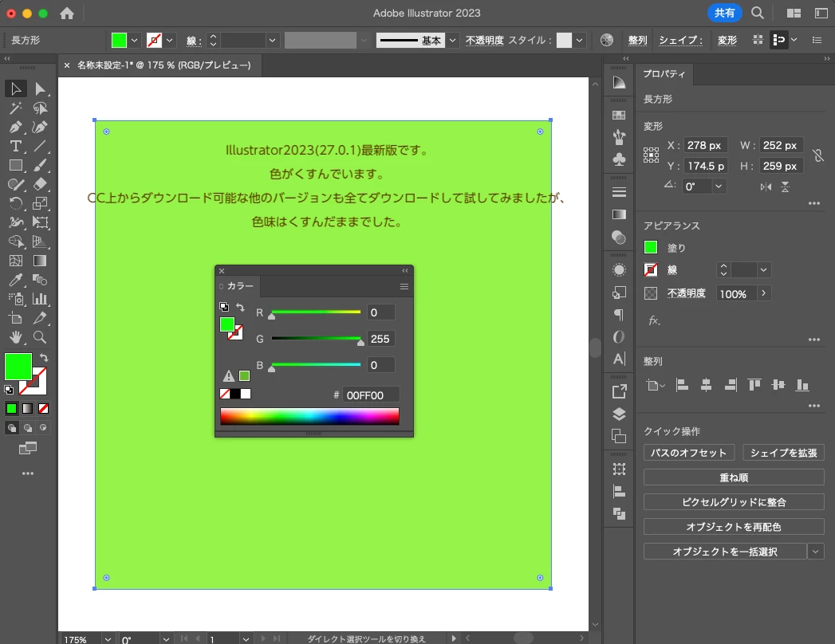
Task: Select the Gradient tool in toolbox
Action: tap(40, 261)
